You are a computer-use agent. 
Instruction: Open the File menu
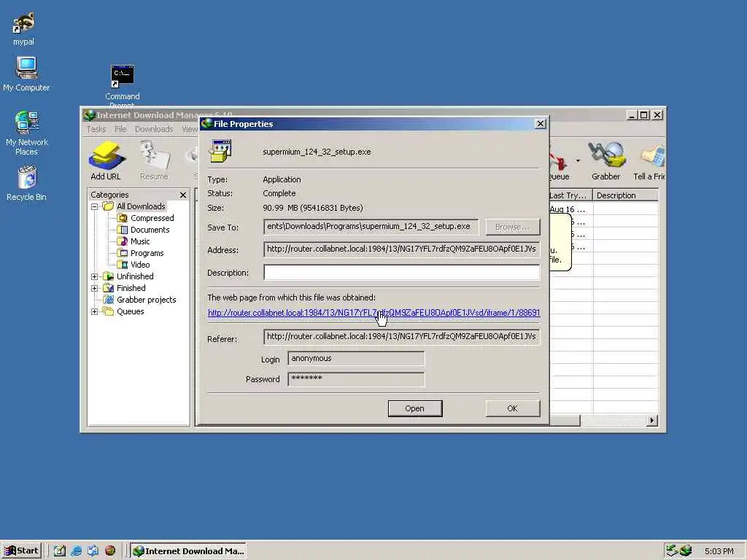pos(120,129)
